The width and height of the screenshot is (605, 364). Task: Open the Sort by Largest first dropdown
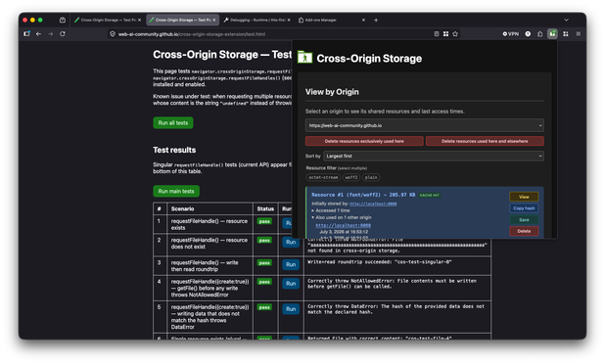(434, 156)
